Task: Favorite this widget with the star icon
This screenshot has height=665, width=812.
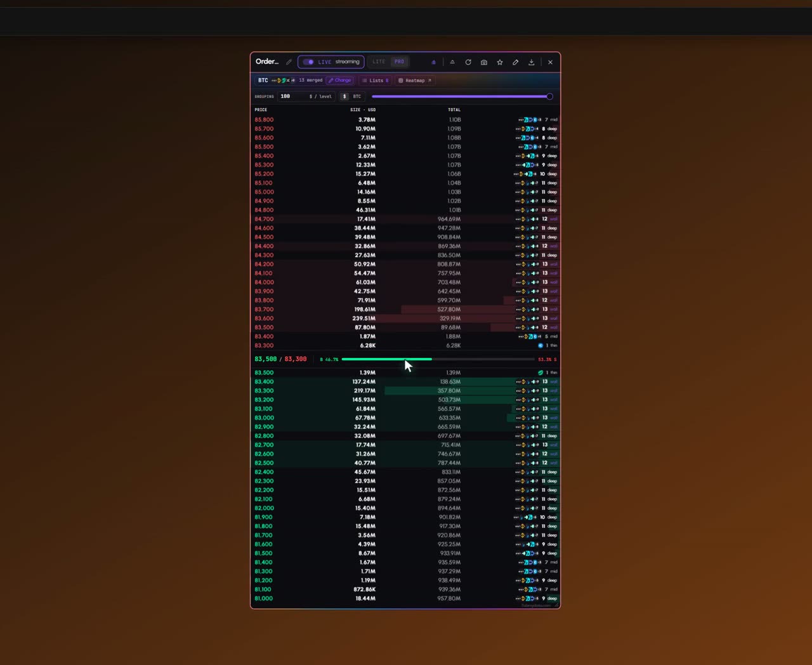Action: (500, 62)
